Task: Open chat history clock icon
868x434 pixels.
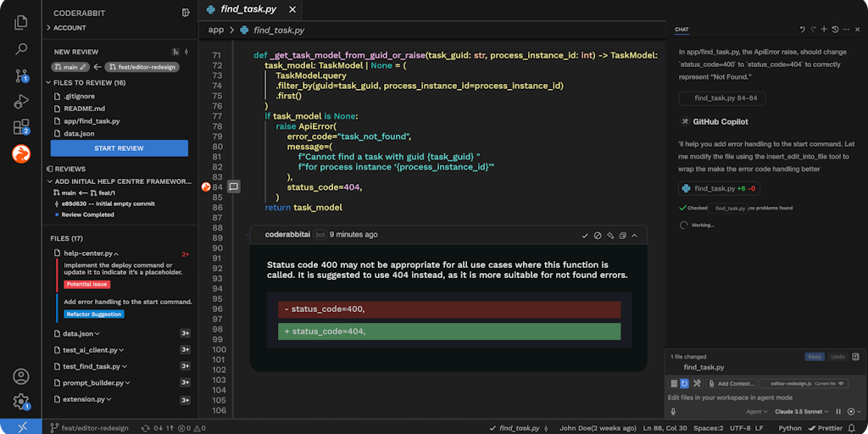Action: 835,30
